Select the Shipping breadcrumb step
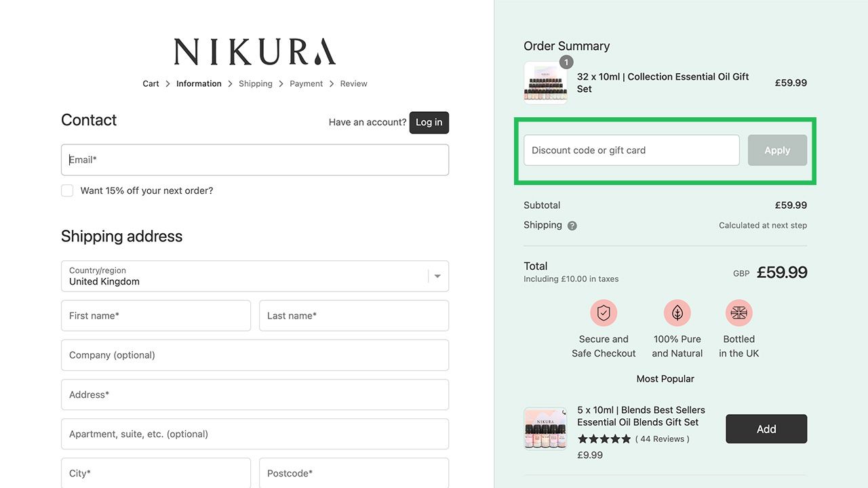The image size is (868, 488). tap(256, 84)
